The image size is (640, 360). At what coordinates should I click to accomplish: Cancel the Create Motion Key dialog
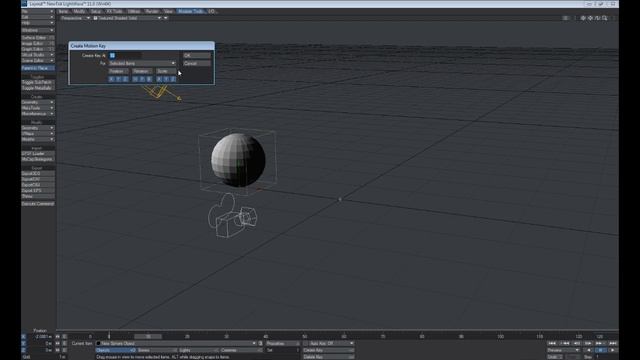click(x=197, y=63)
